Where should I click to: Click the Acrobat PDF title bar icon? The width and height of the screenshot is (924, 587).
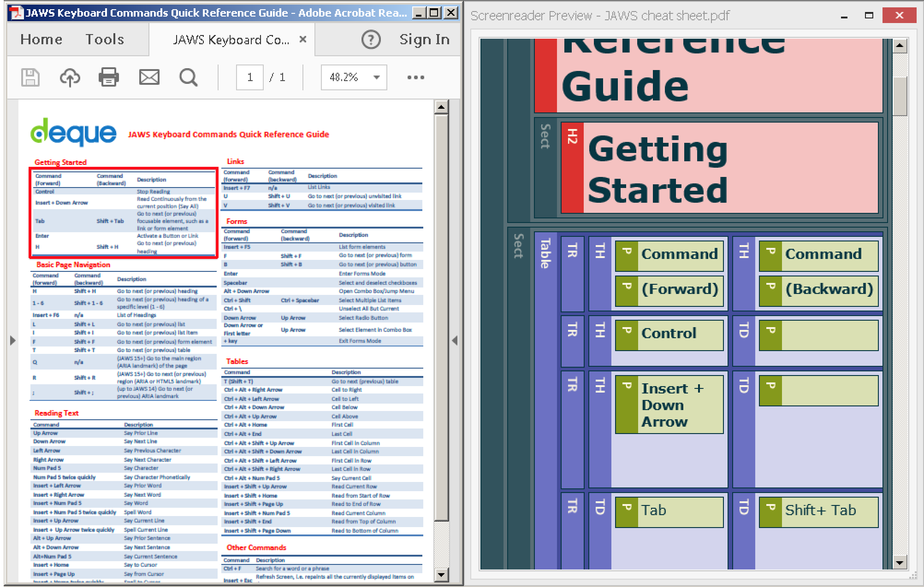[17, 13]
